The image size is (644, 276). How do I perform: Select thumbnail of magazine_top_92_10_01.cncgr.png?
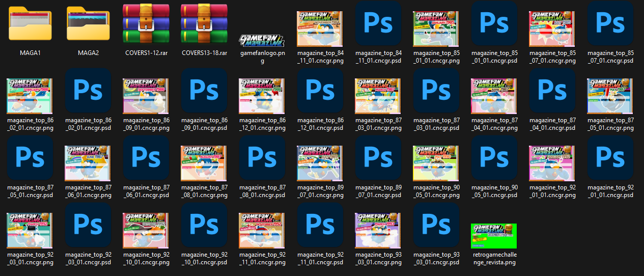(146, 230)
